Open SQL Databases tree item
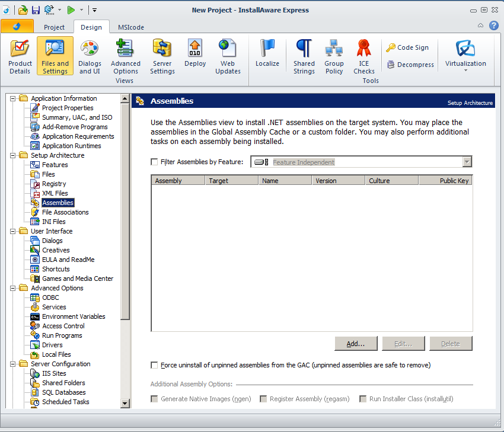The height and width of the screenshot is (432, 504). tap(63, 392)
